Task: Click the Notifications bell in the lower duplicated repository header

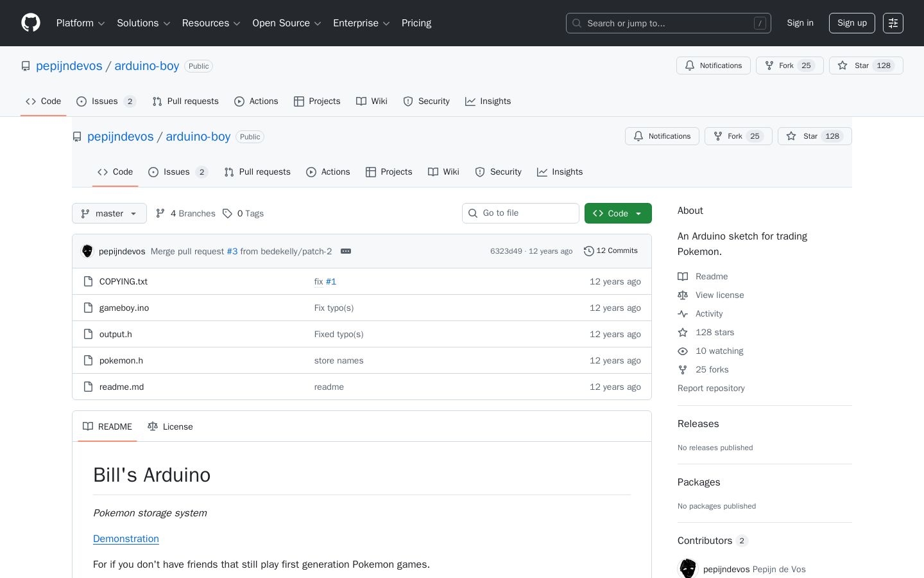Action: tap(662, 136)
